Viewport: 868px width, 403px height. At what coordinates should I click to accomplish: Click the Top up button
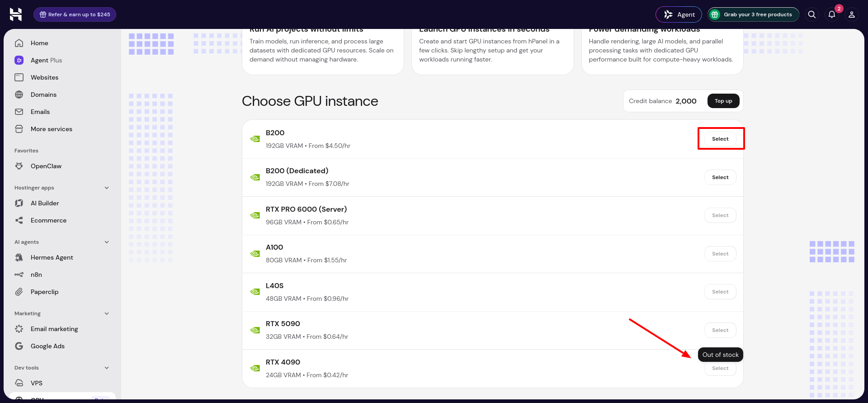(723, 101)
